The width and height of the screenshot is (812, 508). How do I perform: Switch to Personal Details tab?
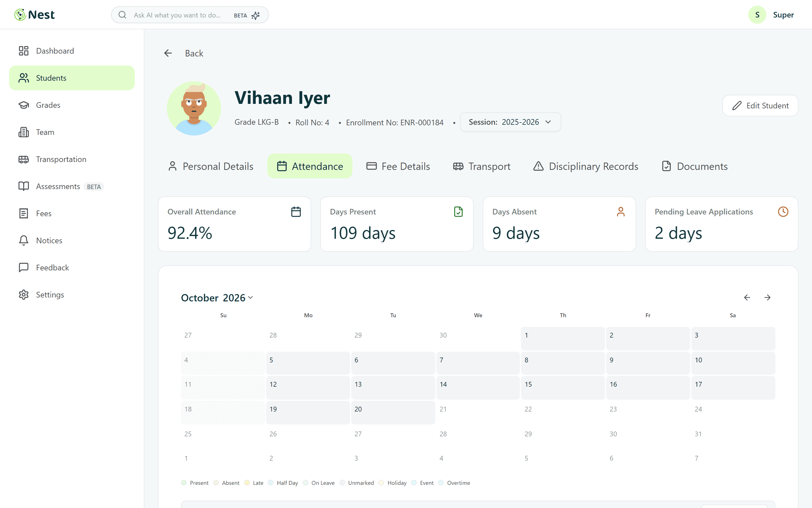pyautogui.click(x=211, y=166)
